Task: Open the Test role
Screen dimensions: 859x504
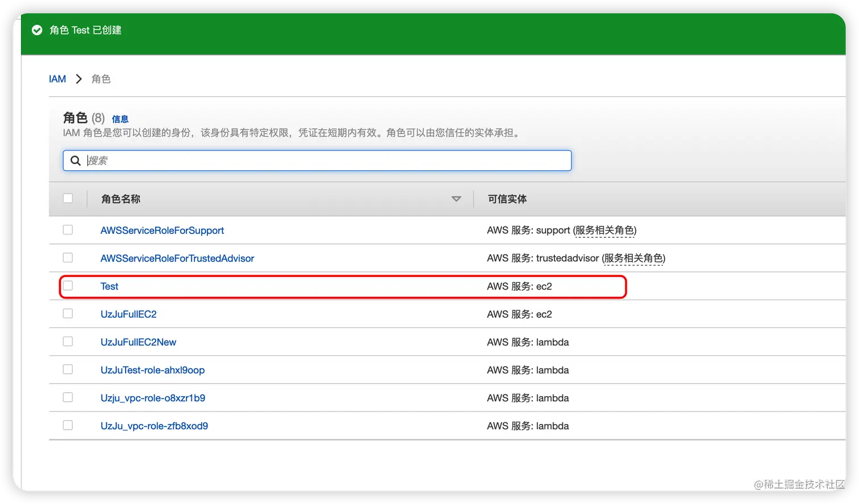Action: [109, 286]
